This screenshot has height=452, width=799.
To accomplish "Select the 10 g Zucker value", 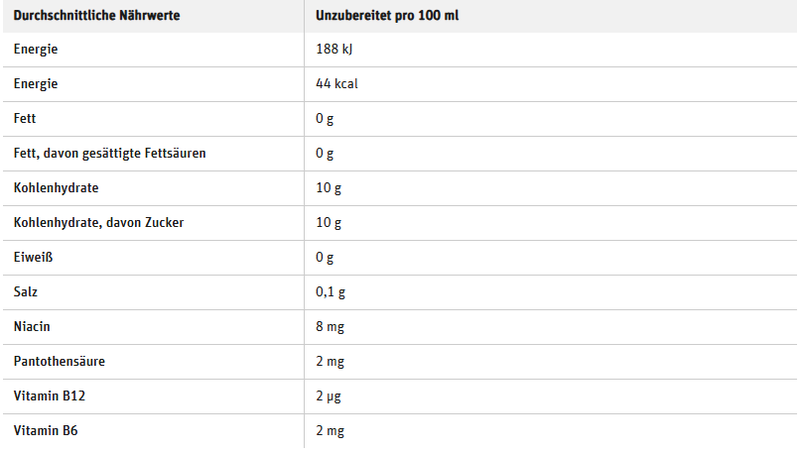I will tap(328, 223).
